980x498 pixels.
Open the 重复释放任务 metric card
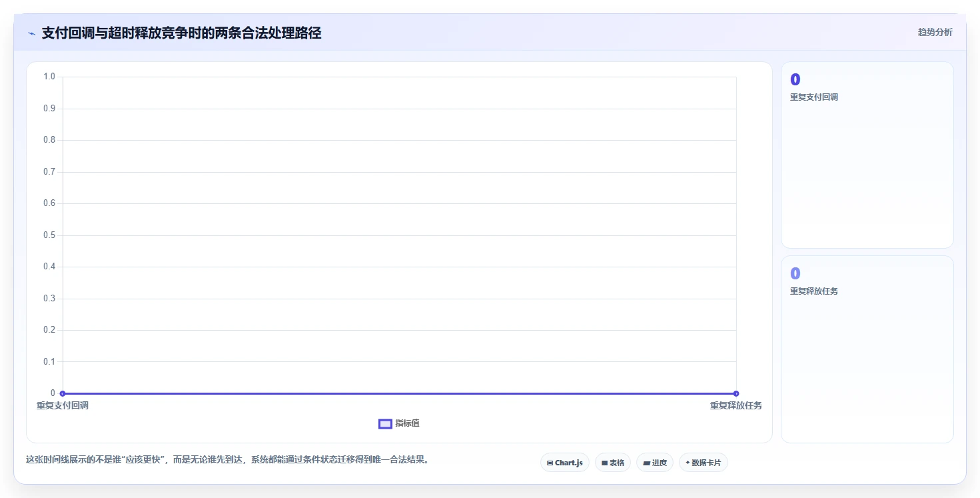coord(867,349)
